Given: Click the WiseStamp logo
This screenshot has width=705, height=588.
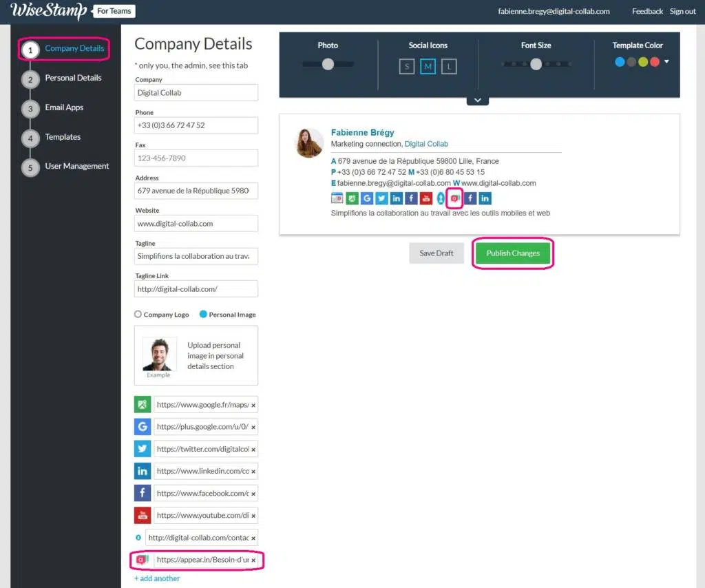Looking at the screenshot, I should (x=49, y=11).
